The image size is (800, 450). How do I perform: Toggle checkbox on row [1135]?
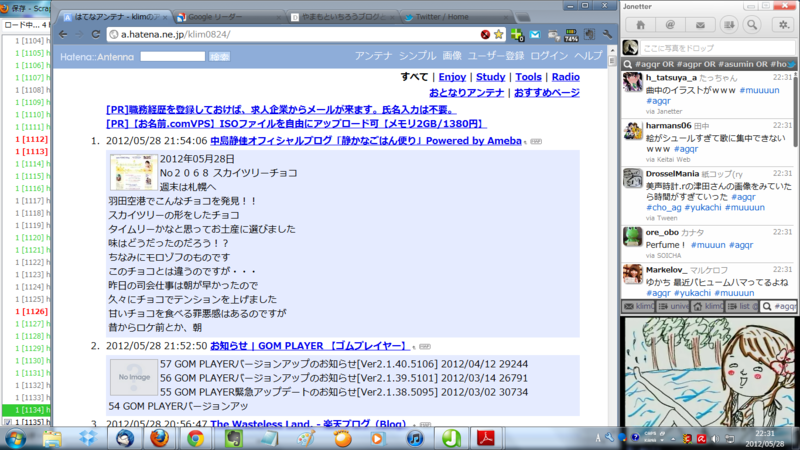point(8,422)
